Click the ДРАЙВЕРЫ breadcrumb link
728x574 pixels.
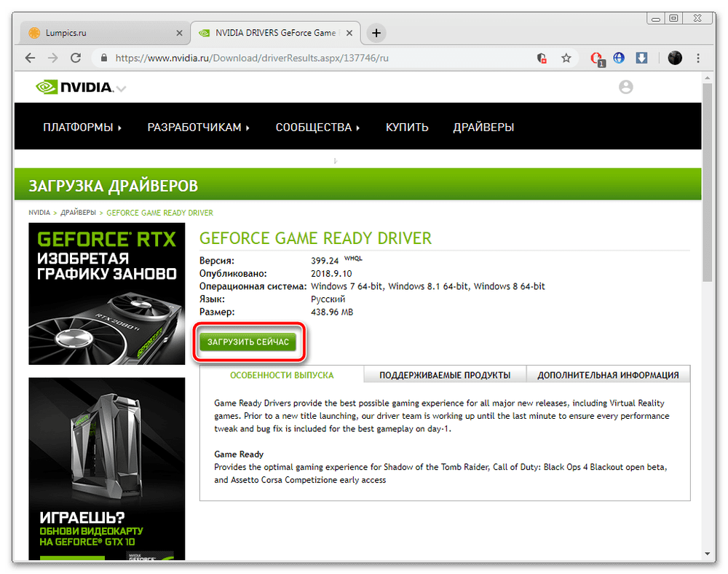(78, 213)
